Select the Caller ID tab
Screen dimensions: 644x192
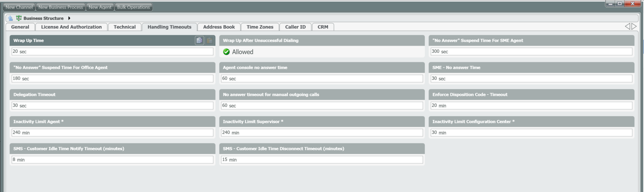point(295,27)
